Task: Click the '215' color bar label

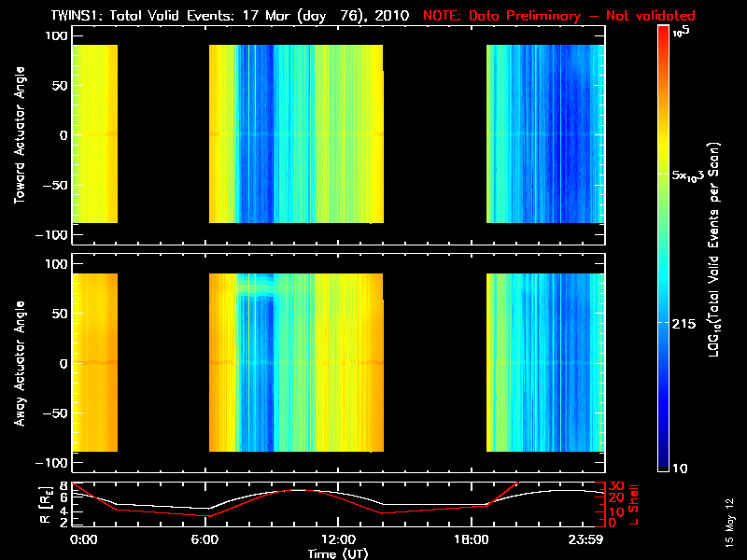Action: click(684, 324)
